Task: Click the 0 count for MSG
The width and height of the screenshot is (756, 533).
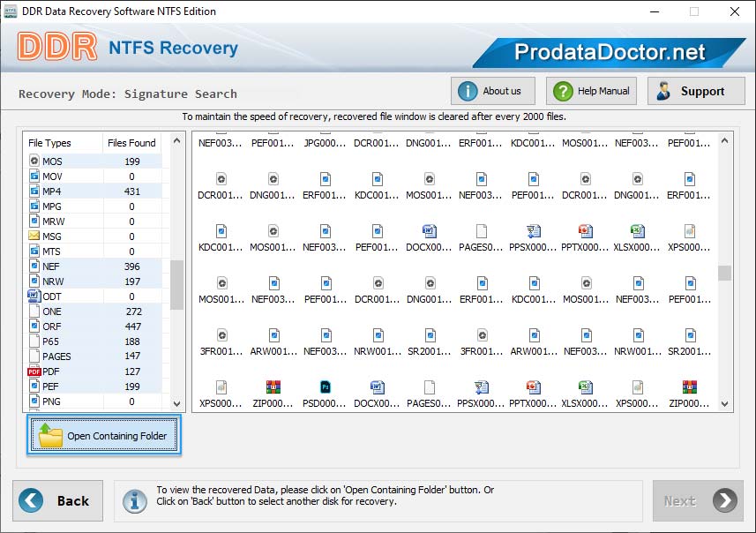Action: pos(131,236)
